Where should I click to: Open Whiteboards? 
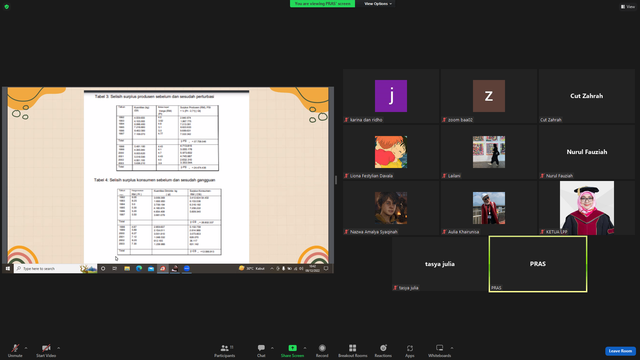[x=440, y=351]
